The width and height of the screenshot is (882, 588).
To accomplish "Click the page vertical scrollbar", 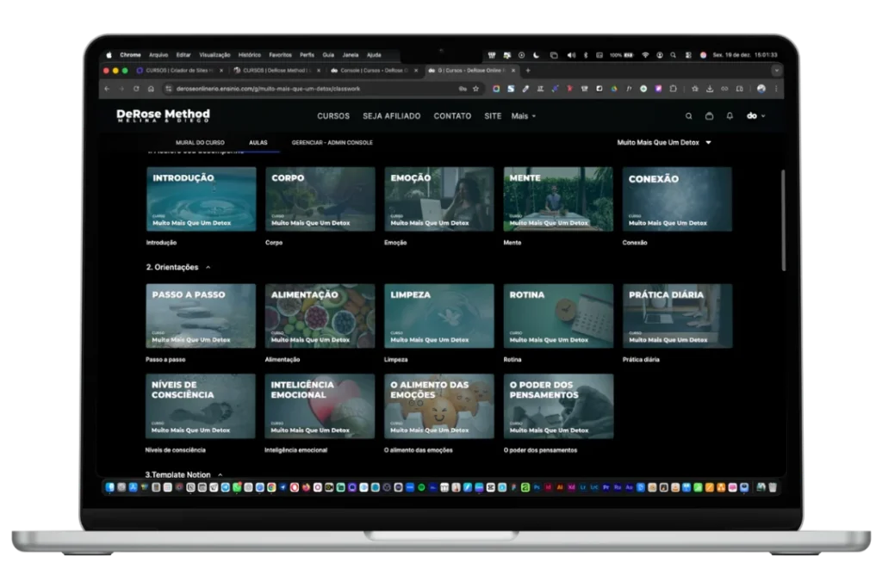I will [x=783, y=220].
